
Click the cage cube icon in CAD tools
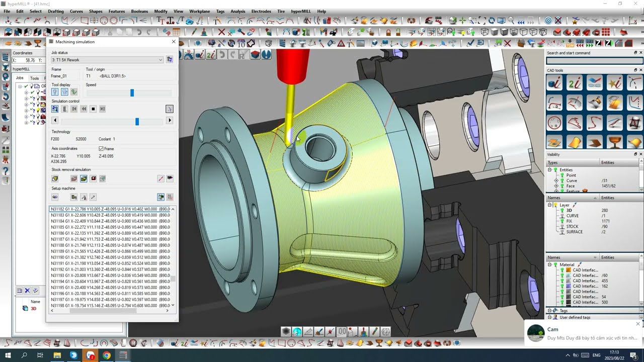pyautogui.click(x=634, y=122)
